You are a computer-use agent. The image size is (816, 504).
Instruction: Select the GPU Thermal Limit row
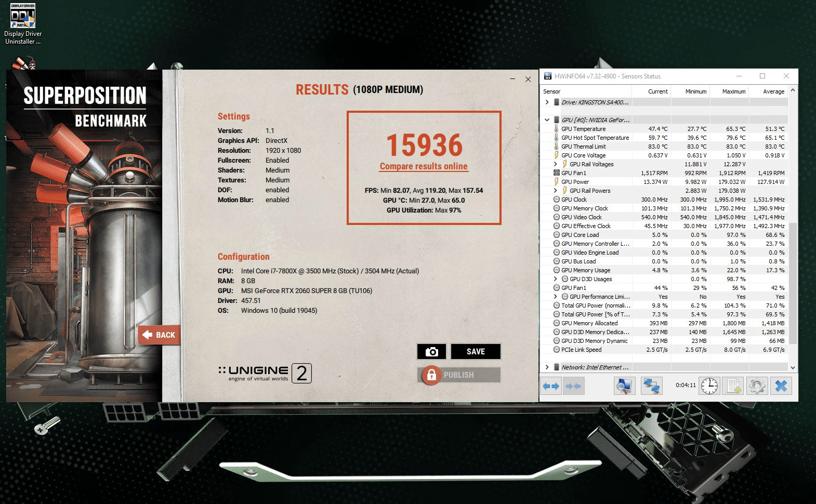[664, 146]
